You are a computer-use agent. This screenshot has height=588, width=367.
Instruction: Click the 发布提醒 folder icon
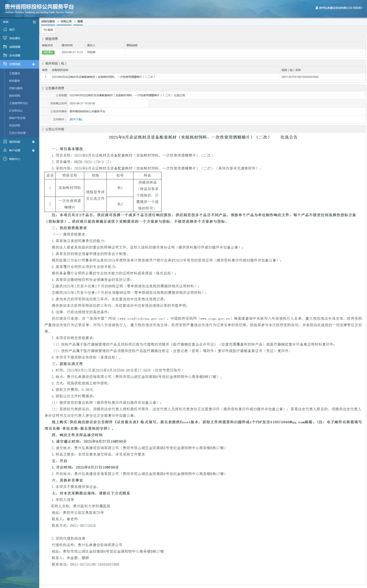[x=5, y=55]
